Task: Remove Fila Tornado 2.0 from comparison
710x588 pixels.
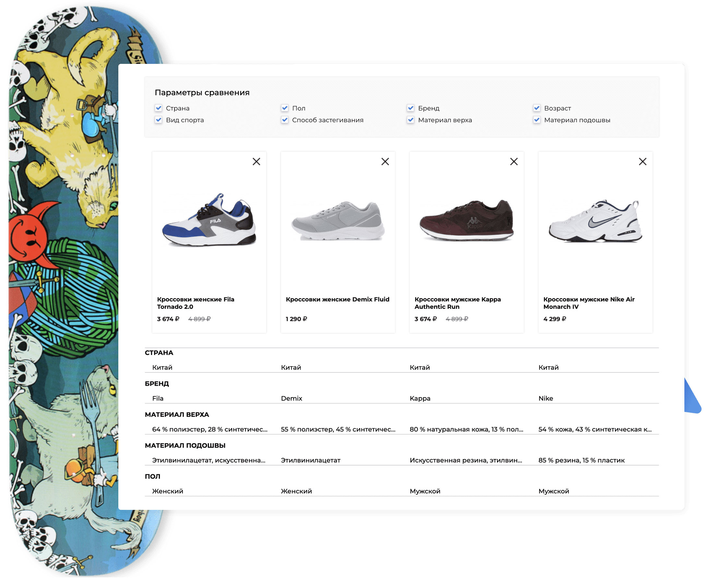Action: click(256, 162)
